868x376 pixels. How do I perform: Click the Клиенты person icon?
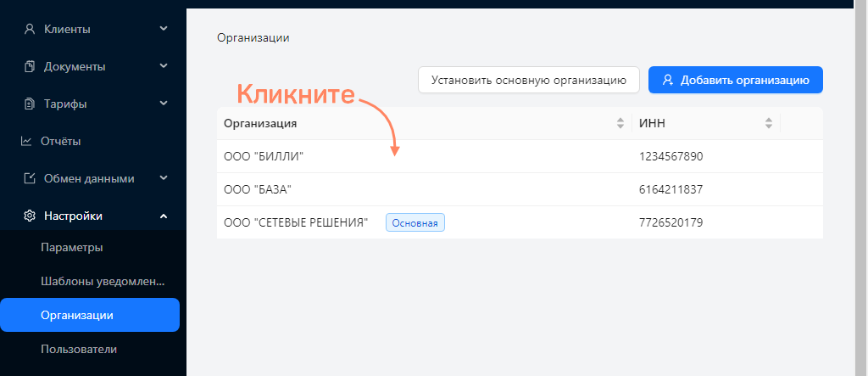coord(30,29)
